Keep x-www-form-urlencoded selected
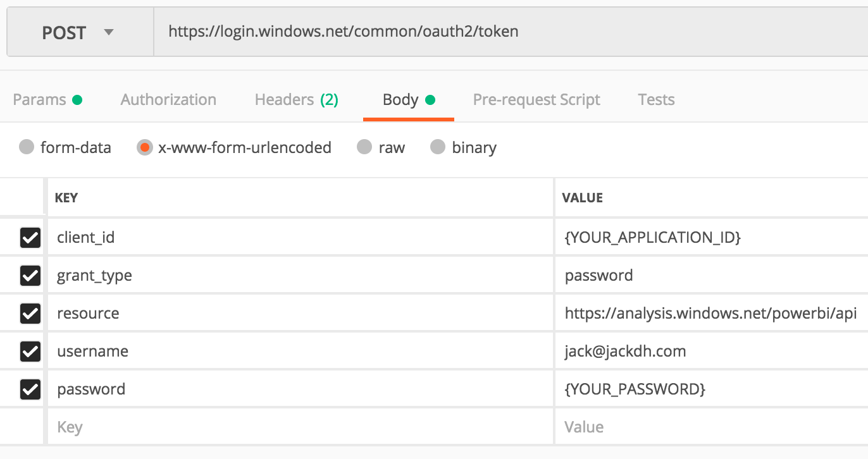Viewport: 868px width, 459px height. [x=146, y=147]
